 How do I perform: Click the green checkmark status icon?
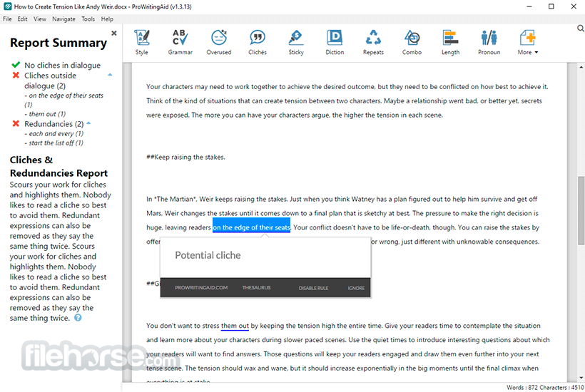point(16,65)
